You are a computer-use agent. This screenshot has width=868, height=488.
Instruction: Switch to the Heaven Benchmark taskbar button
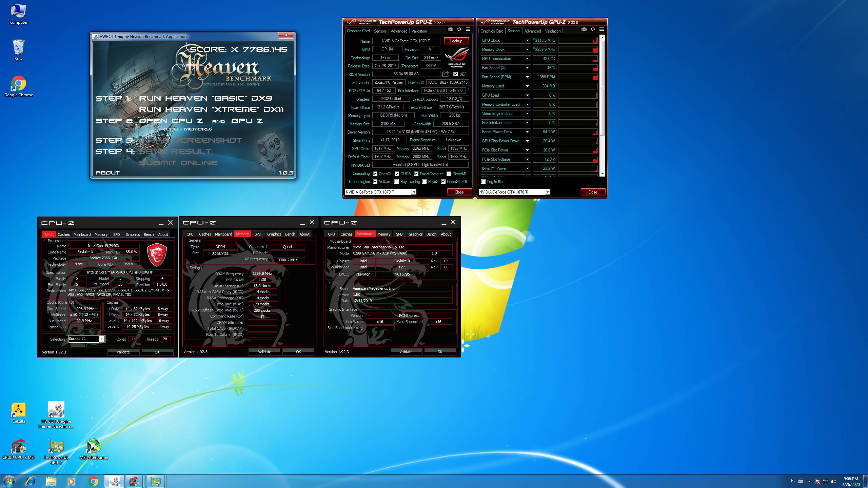114,481
